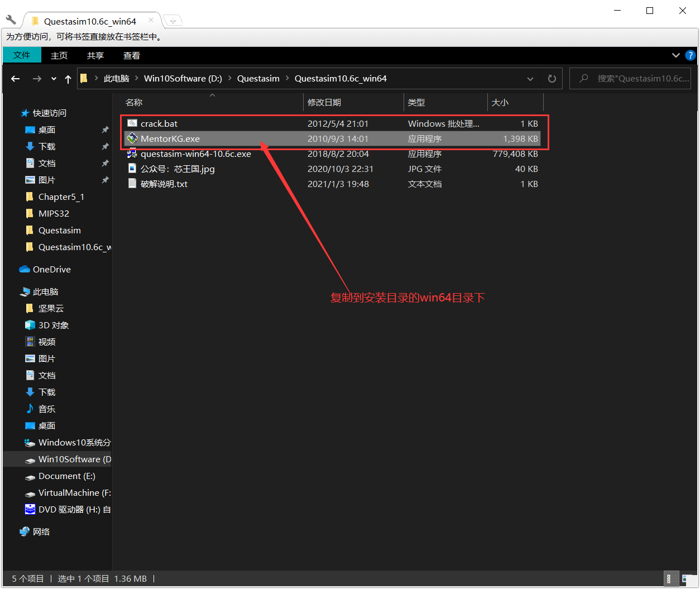
Task: Unpin 图片 from Quick access
Action: (x=105, y=180)
